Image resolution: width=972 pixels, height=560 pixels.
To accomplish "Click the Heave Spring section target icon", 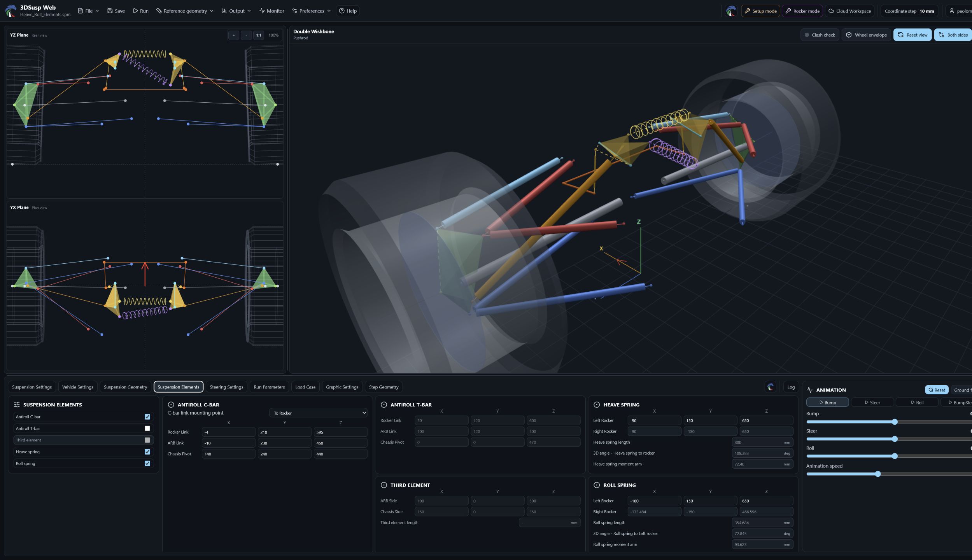I will (x=597, y=405).
